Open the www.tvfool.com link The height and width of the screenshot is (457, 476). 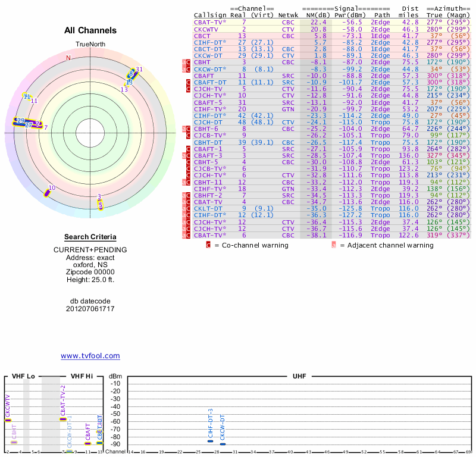(x=90, y=356)
